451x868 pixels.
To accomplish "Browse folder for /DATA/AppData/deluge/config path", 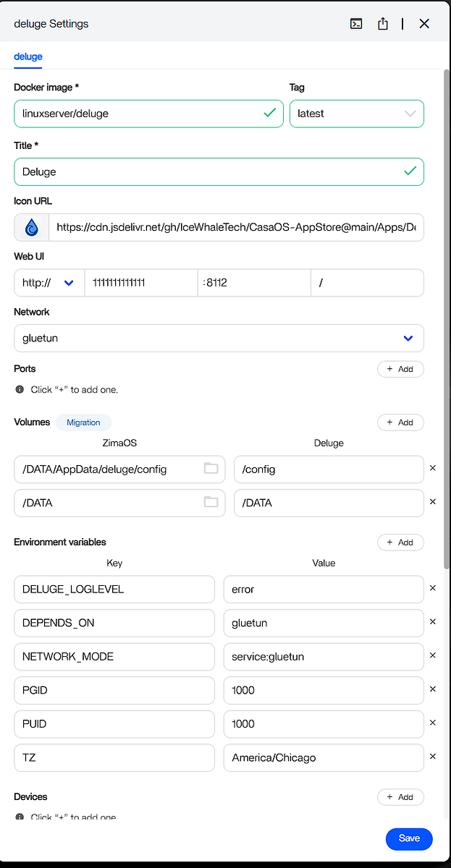I will pyautogui.click(x=211, y=469).
